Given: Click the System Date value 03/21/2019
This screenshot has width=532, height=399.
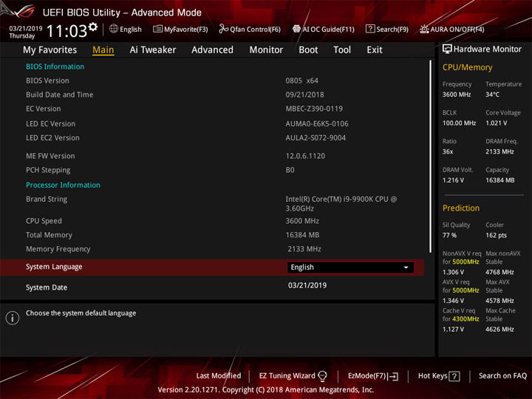Looking at the screenshot, I should (307, 285).
